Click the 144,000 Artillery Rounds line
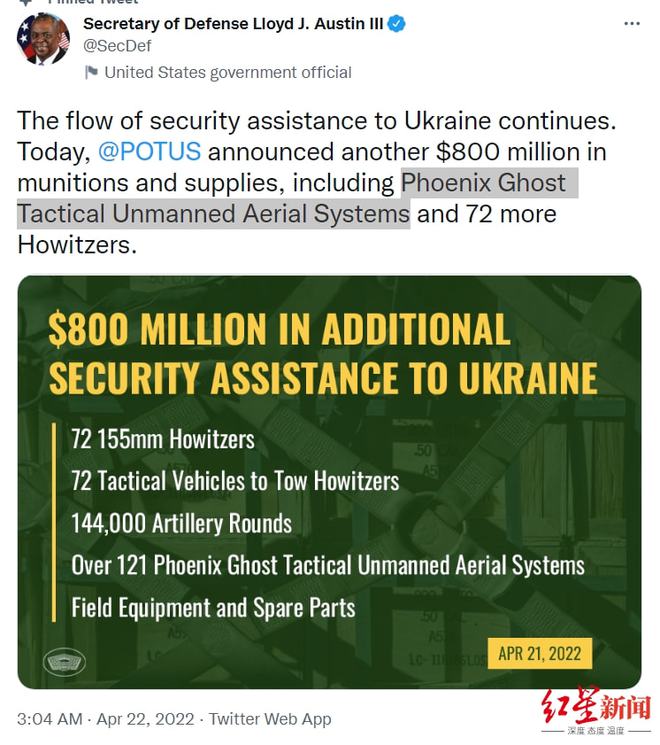Screen dimensions: 660x745 [x=182, y=523]
